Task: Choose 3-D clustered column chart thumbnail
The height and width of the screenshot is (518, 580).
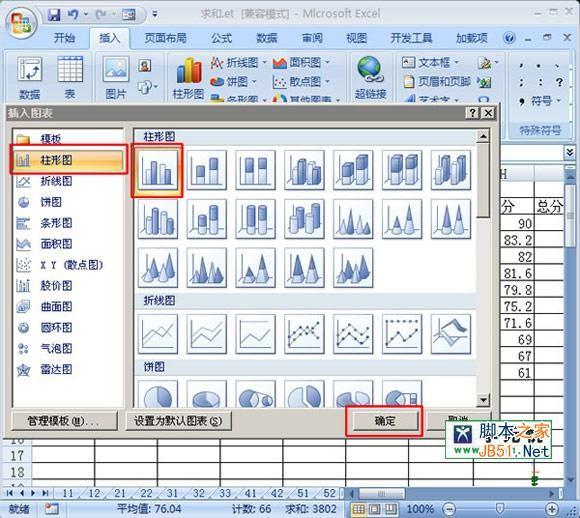Action: pos(304,170)
